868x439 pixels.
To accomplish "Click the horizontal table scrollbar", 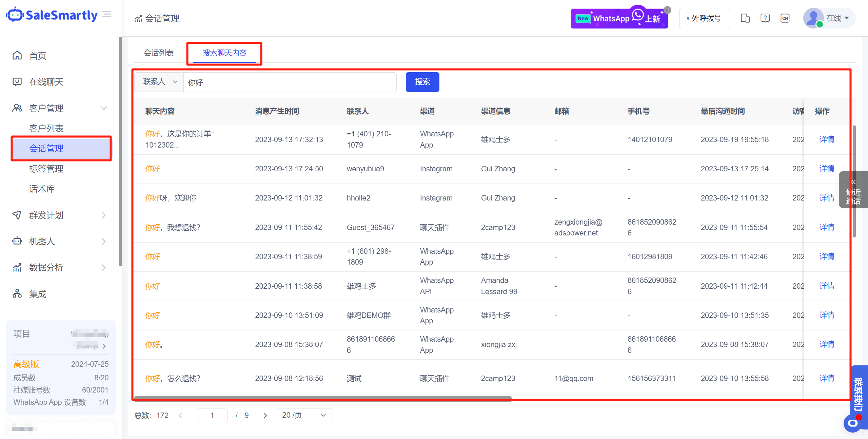I will [x=322, y=398].
